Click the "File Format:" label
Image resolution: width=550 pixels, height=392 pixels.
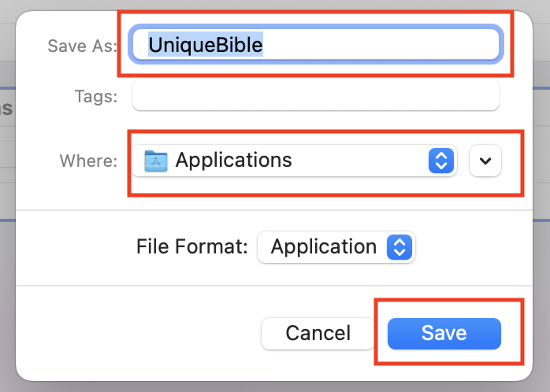(x=191, y=246)
